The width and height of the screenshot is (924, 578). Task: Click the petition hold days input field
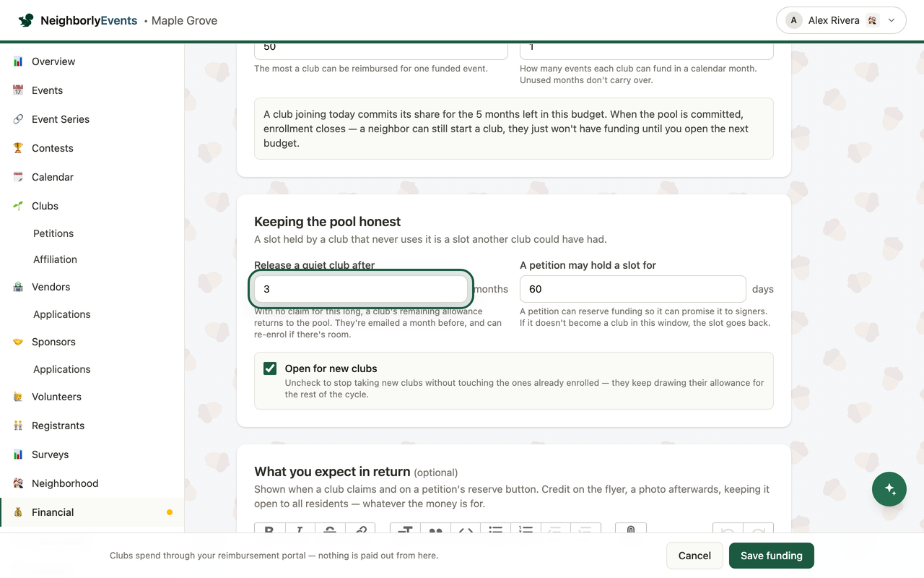(633, 289)
